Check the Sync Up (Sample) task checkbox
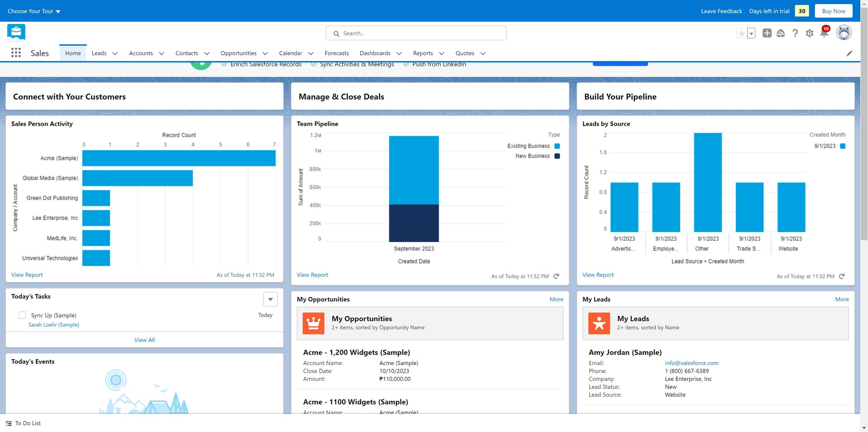The width and height of the screenshot is (868, 432). click(22, 315)
